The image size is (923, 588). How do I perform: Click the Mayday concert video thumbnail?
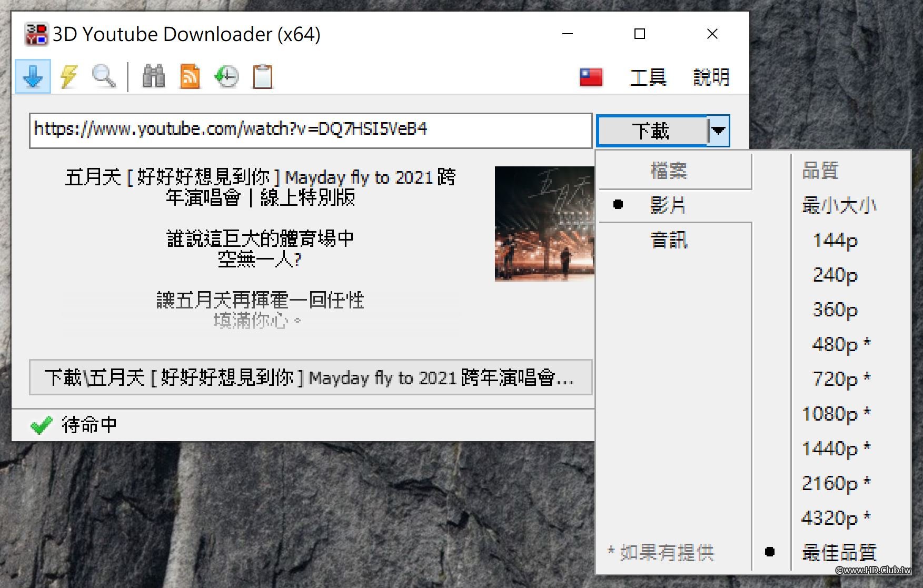coord(544,224)
